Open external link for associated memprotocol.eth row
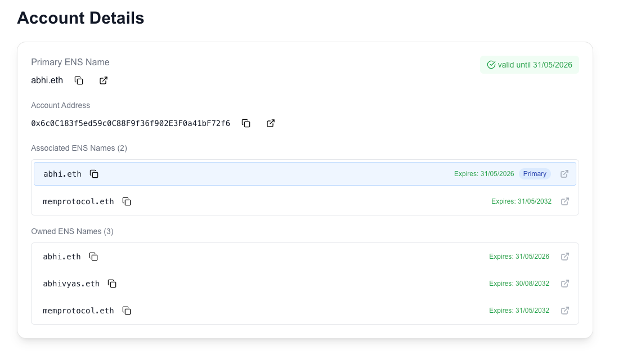 tap(565, 201)
